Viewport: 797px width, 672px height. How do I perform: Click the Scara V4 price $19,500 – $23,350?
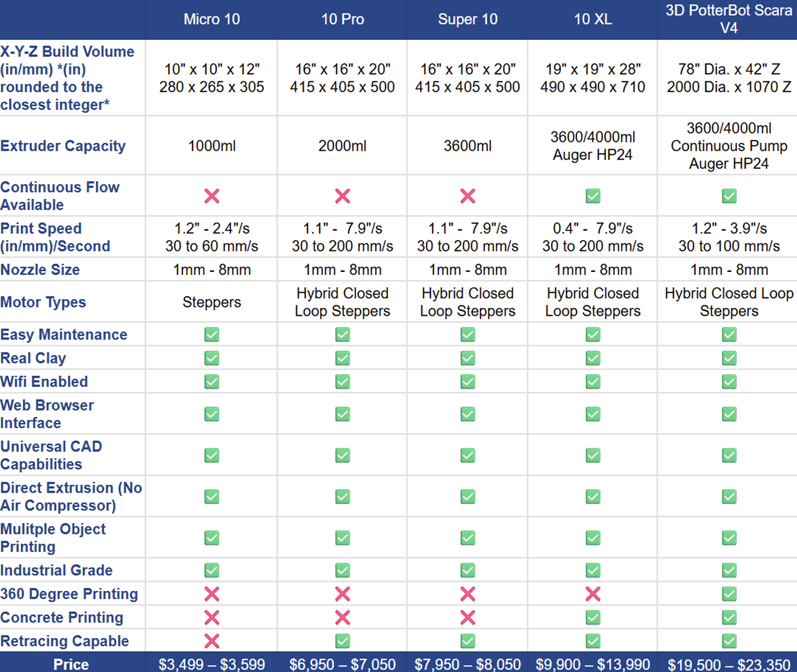(729, 664)
